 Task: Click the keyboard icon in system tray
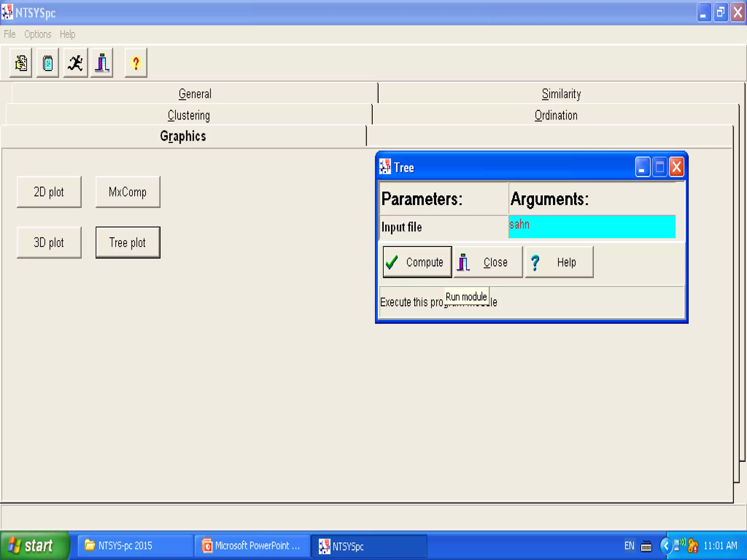coord(646,546)
